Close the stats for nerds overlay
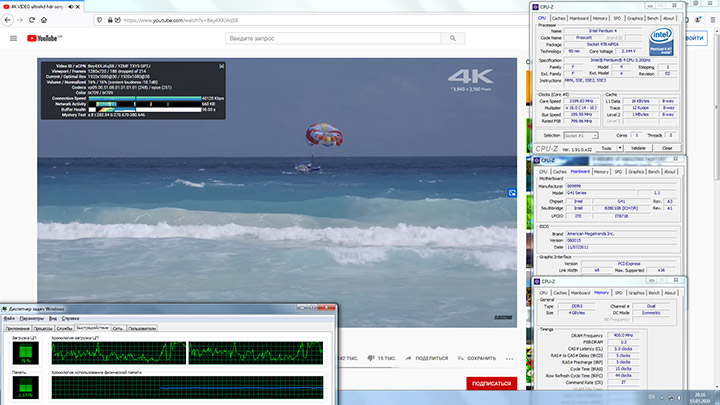Screen dimensions: 720x405 tap(221, 66)
